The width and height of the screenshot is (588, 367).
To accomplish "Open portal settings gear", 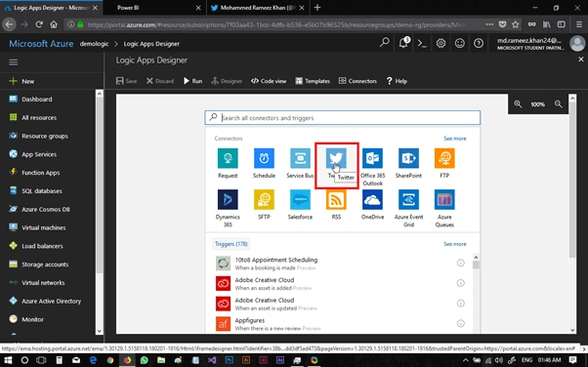I will tap(441, 43).
